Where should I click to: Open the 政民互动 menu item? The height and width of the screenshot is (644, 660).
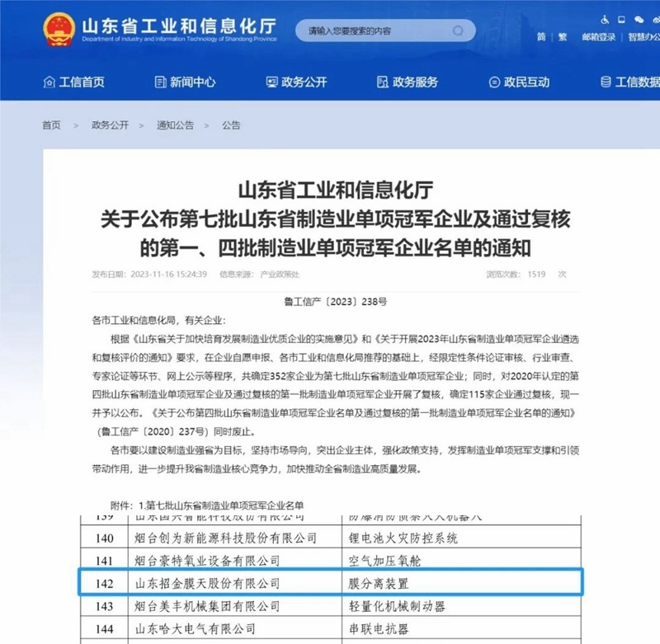click(x=519, y=82)
